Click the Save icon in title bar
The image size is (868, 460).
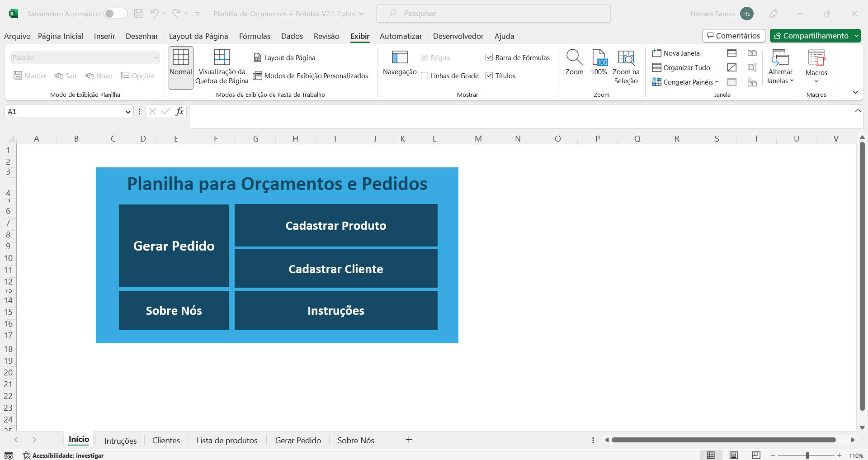(139, 14)
